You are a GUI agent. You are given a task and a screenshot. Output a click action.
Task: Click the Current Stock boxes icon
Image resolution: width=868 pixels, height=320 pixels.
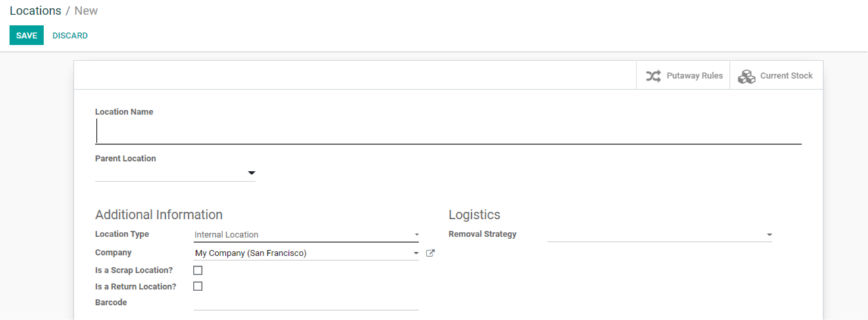point(746,76)
